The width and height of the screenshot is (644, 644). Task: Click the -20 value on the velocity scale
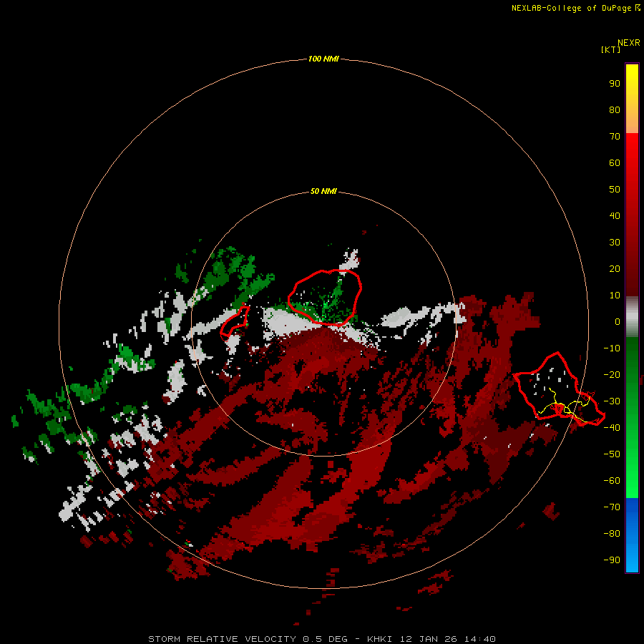pyautogui.click(x=612, y=374)
